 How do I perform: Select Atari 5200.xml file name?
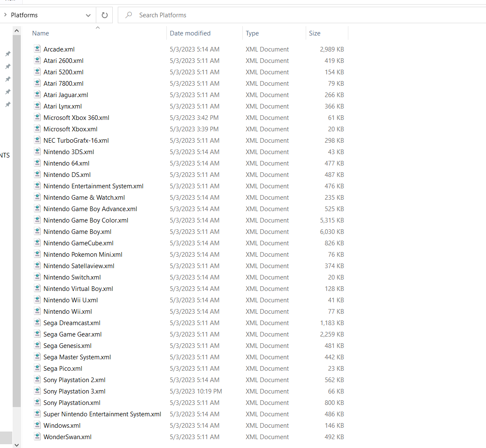63,72
